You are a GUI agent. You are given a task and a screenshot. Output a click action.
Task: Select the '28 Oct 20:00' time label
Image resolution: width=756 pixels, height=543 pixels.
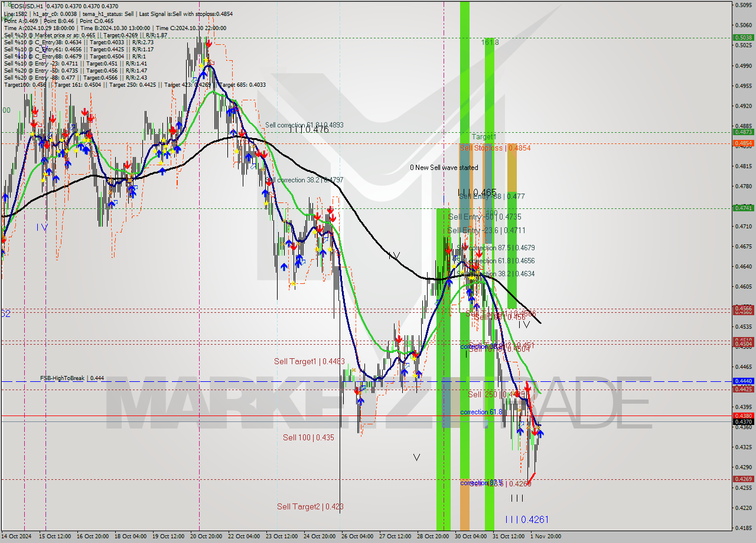click(434, 537)
